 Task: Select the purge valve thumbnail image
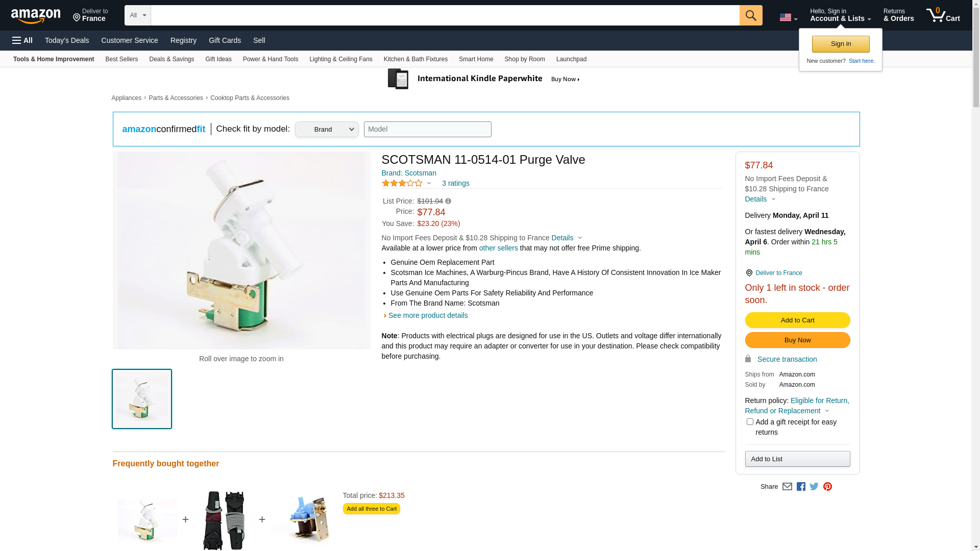[142, 399]
